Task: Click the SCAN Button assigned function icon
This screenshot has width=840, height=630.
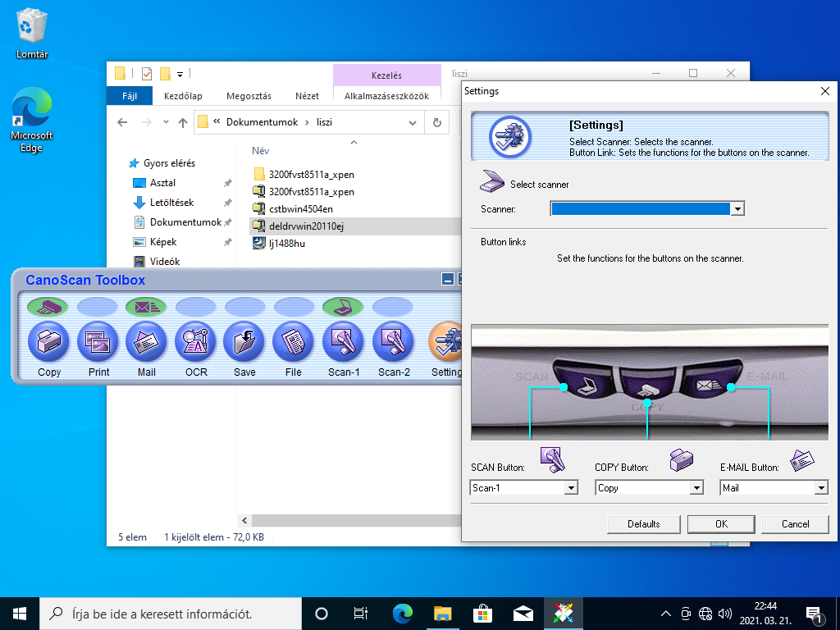Action: (553, 459)
